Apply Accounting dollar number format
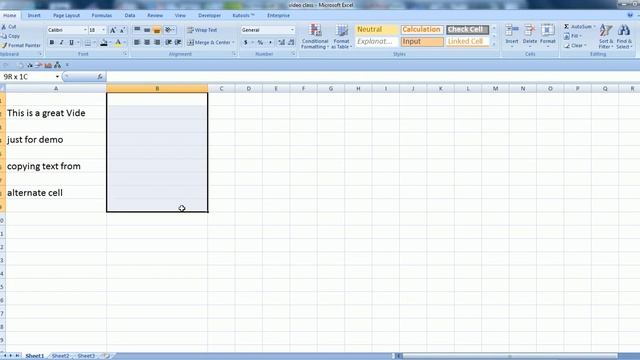Image resolution: width=640 pixels, height=360 pixels. pos(245,42)
